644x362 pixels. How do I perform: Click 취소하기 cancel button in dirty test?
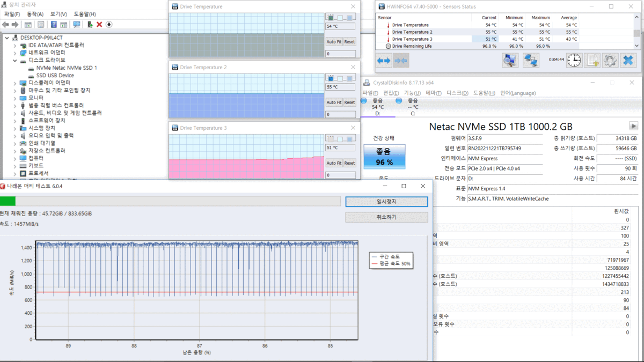click(386, 217)
